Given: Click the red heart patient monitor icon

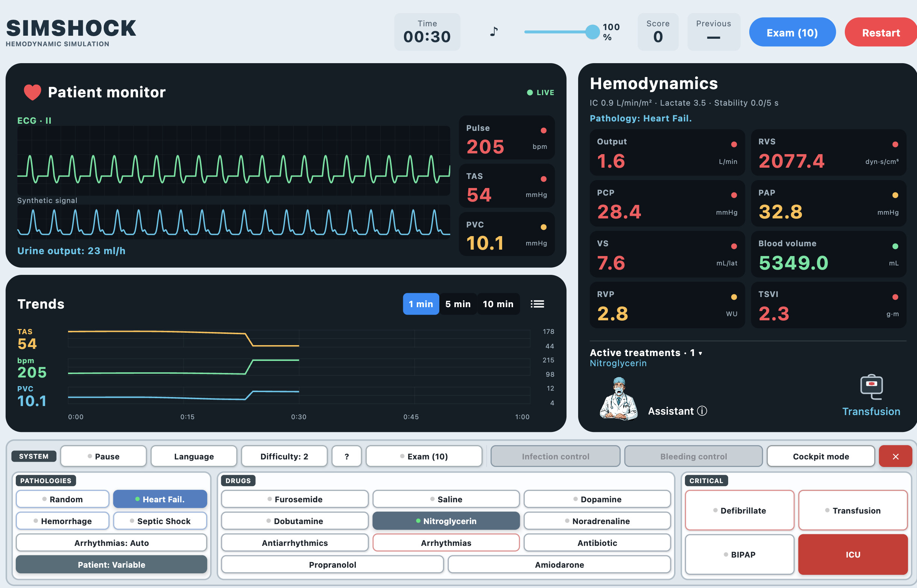Looking at the screenshot, I should (32, 92).
